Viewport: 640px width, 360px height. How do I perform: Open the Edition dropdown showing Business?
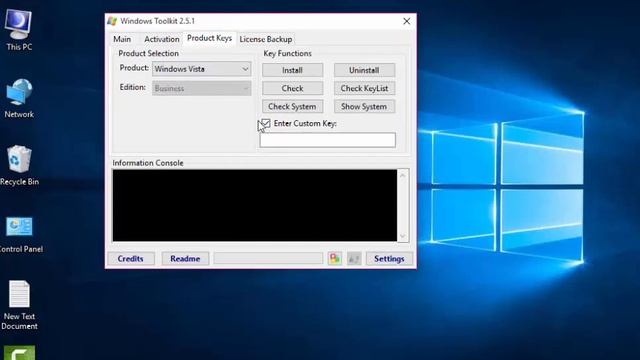coord(202,88)
